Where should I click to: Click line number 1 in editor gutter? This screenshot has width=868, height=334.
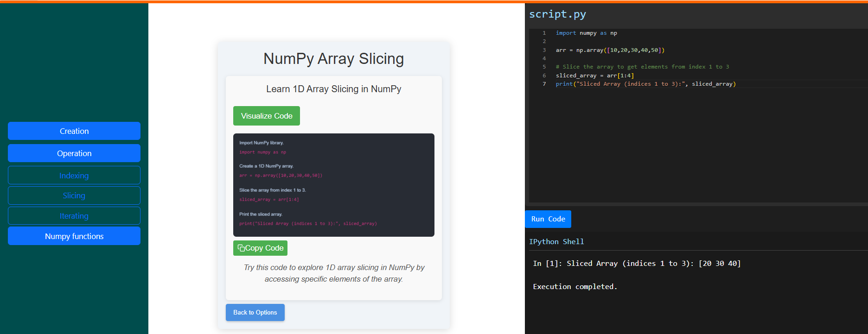(x=544, y=33)
